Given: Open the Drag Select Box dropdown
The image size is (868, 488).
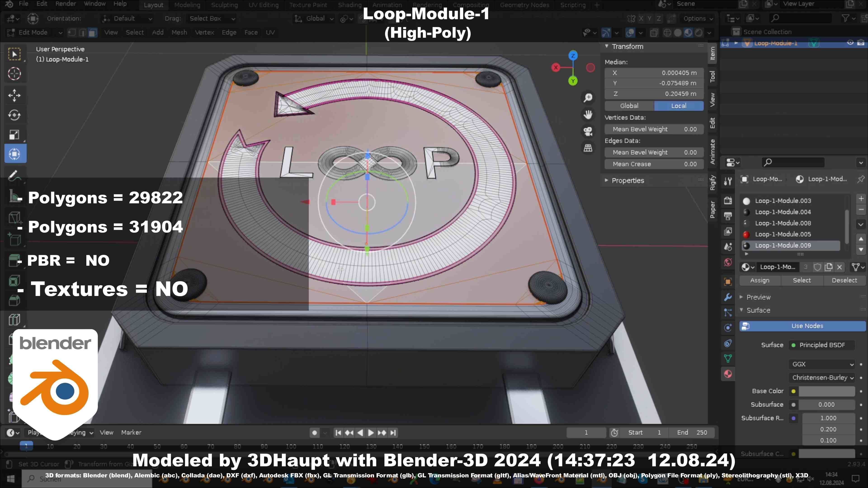Looking at the screenshot, I should (212, 19).
